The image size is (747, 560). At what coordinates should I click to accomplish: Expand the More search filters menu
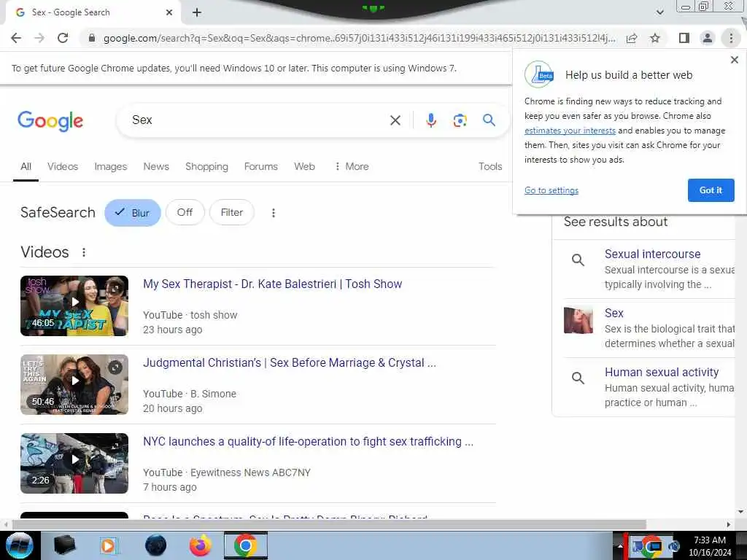tap(352, 167)
